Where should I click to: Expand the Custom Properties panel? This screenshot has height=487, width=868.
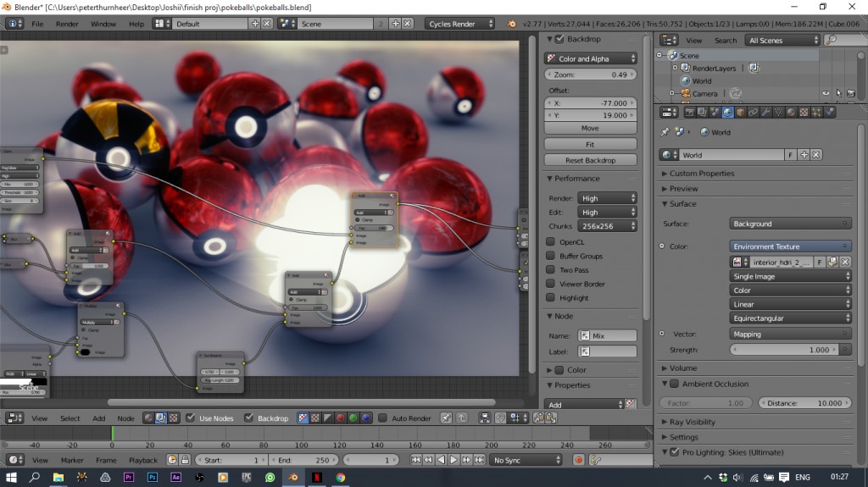click(701, 174)
